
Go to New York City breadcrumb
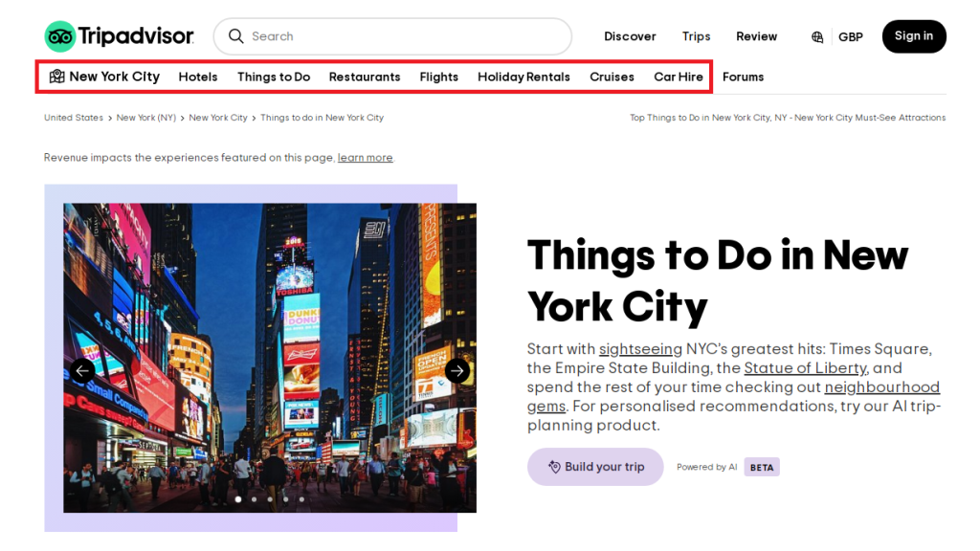(218, 118)
